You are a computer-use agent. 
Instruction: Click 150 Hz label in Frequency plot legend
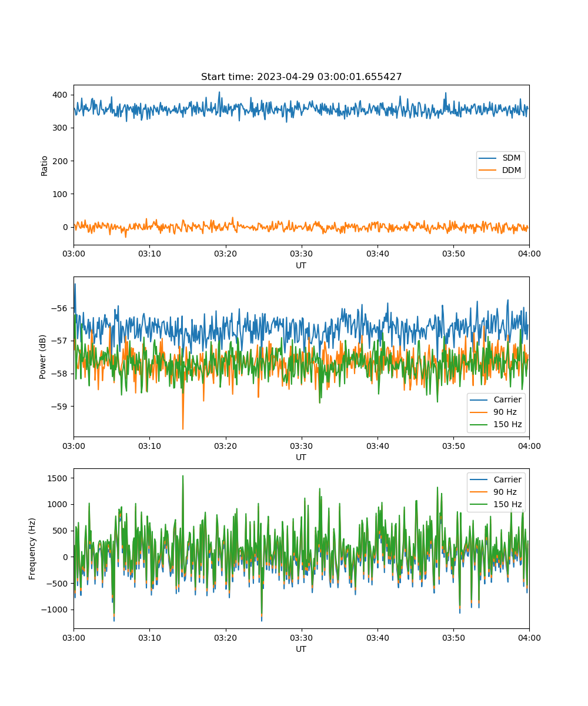point(507,504)
